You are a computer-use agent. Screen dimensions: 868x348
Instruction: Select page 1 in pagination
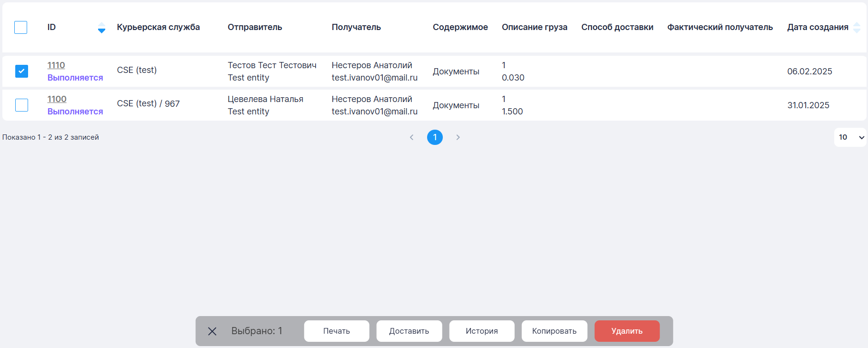pyautogui.click(x=435, y=137)
